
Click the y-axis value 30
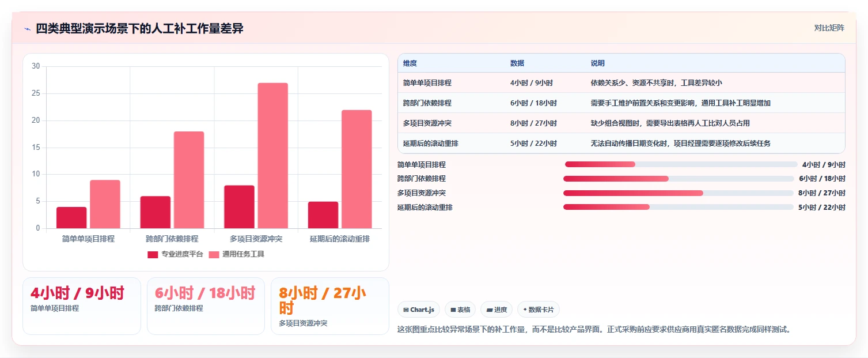click(x=36, y=66)
